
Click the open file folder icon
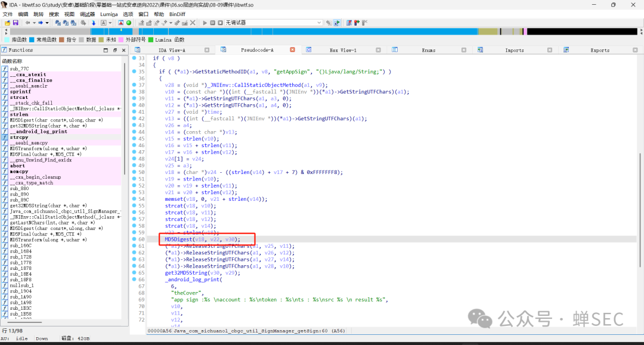[7, 23]
